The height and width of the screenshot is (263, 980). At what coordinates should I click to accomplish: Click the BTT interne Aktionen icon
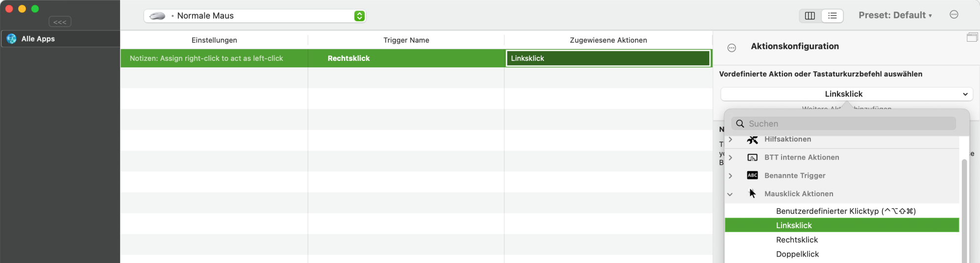click(x=752, y=158)
